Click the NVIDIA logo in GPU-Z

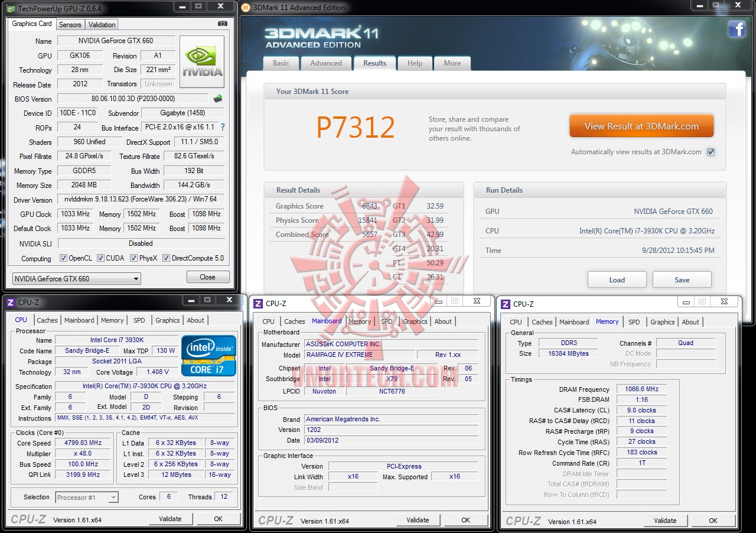(x=202, y=62)
